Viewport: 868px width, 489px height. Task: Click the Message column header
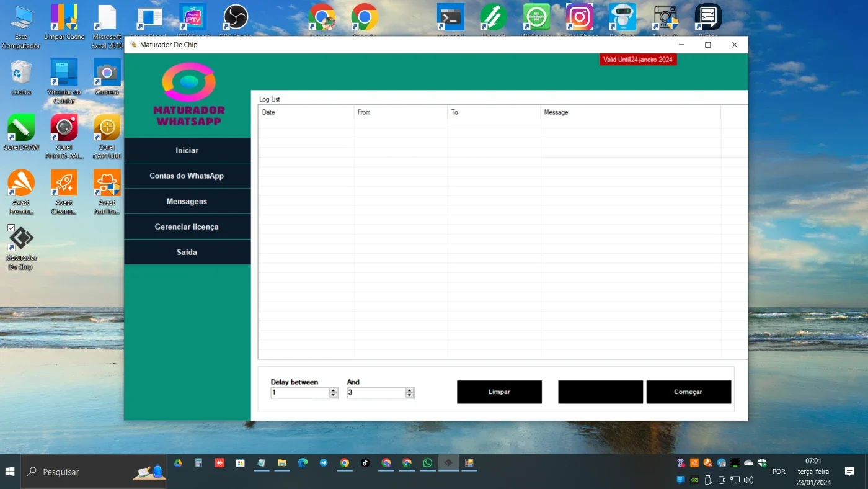tap(631, 112)
